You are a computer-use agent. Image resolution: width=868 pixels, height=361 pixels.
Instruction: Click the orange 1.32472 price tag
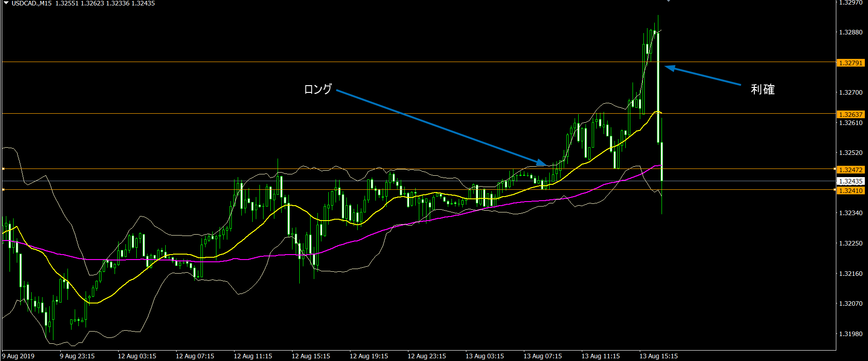[851, 170]
